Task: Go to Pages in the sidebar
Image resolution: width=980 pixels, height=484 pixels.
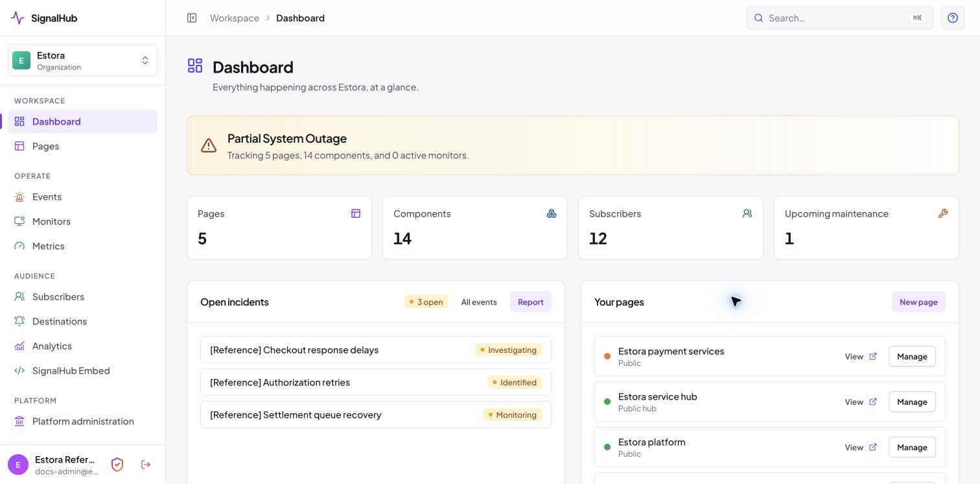Action: click(82, 146)
